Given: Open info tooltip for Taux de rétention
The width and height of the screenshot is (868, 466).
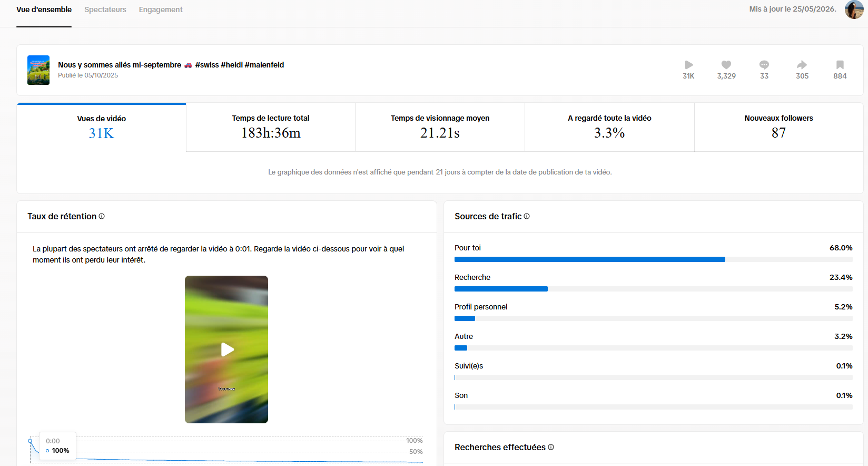Looking at the screenshot, I should point(102,216).
